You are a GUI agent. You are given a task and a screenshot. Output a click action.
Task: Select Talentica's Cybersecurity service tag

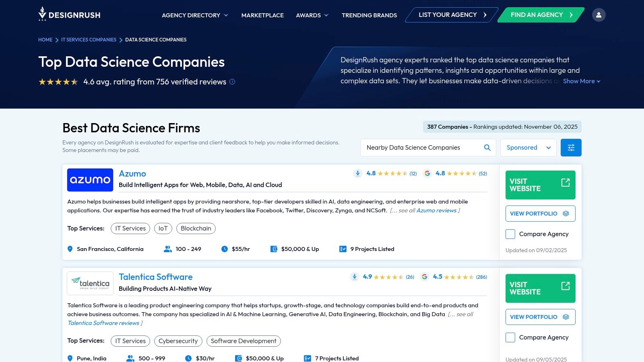[178, 341]
